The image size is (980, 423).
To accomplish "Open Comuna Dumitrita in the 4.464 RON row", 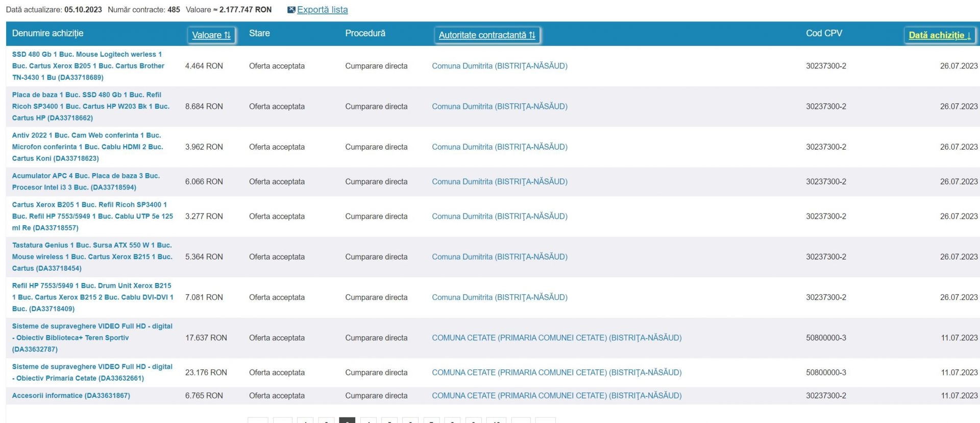I will 499,66.
